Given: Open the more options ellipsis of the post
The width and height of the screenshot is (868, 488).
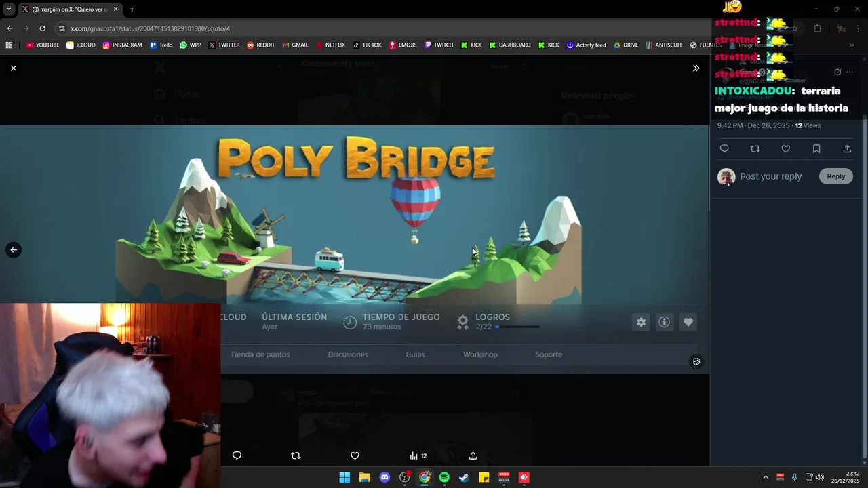Looking at the screenshot, I should pyautogui.click(x=850, y=72).
